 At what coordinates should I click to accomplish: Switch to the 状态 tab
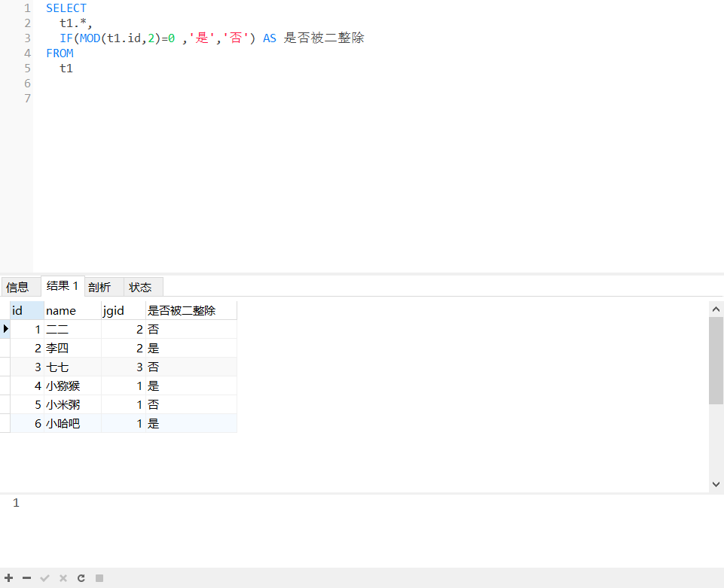point(141,287)
